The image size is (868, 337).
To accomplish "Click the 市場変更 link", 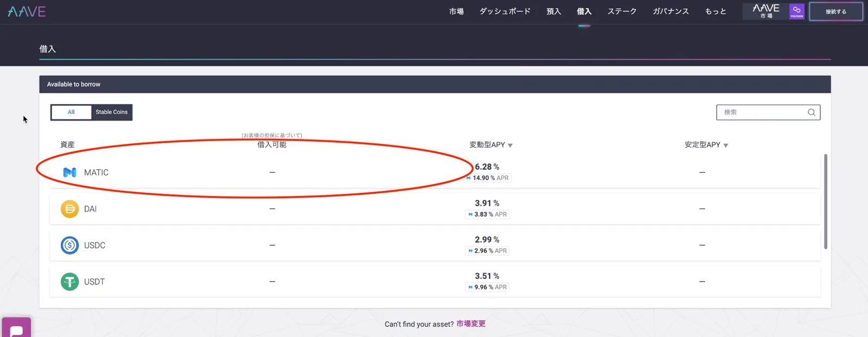I will point(471,324).
